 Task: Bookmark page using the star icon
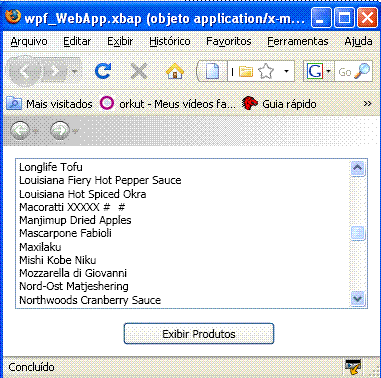point(266,71)
